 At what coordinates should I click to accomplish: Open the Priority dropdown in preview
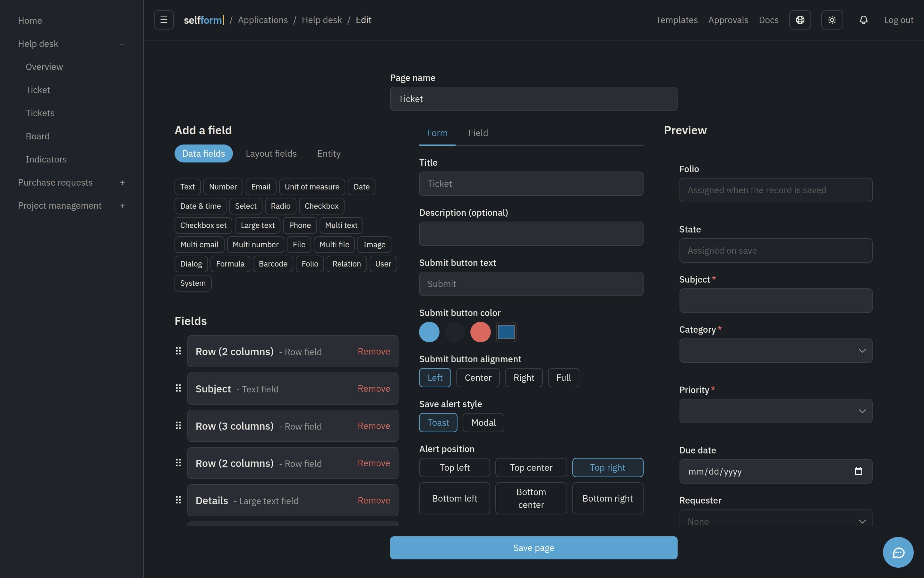775,411
